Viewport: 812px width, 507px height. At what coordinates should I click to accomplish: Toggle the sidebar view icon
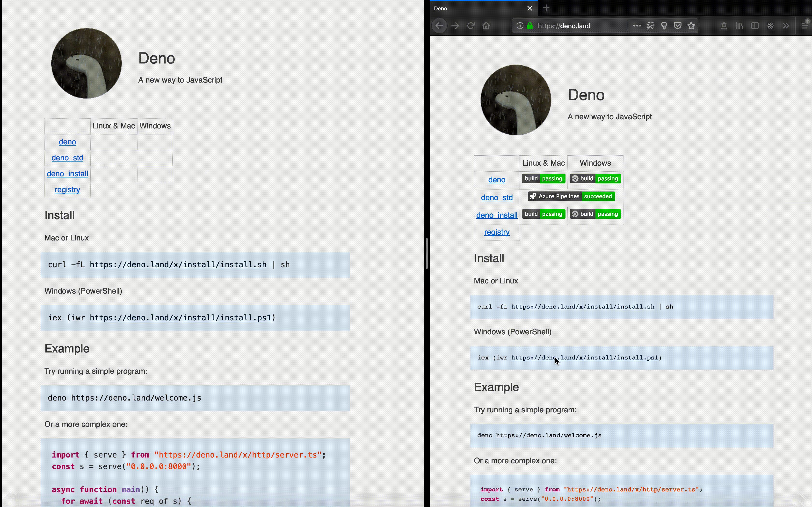tap(755, 26)
